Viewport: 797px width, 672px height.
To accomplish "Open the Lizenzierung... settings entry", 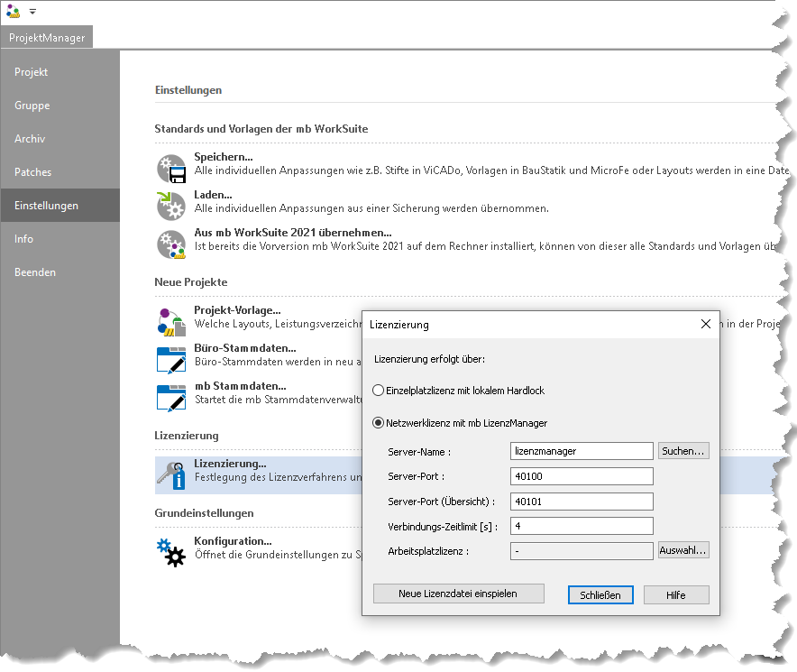I will 230,464.
